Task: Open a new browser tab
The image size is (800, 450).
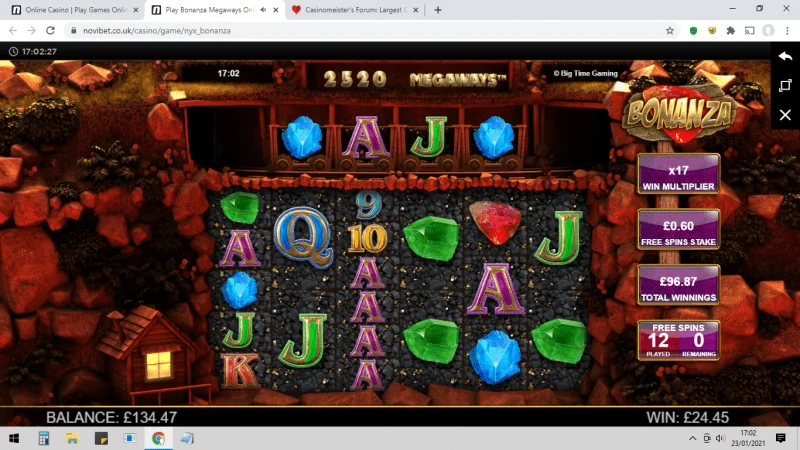Action: 438,10
